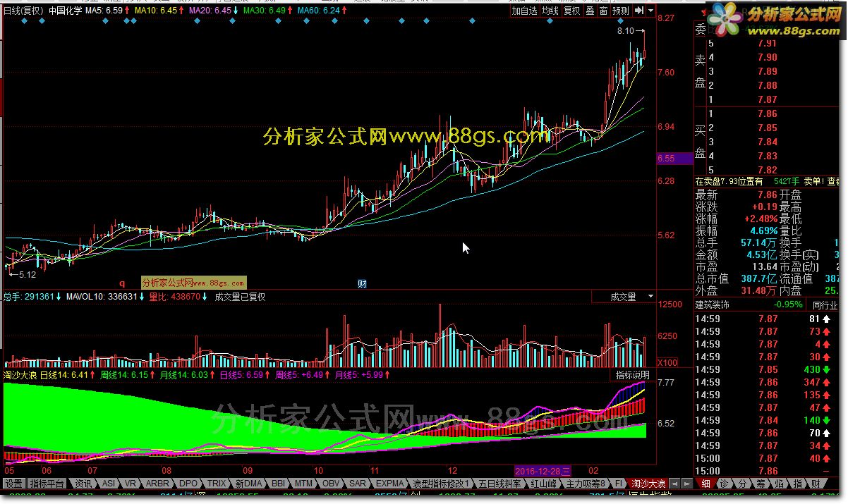Switch to the 主力吸筹8 tab

586,484
